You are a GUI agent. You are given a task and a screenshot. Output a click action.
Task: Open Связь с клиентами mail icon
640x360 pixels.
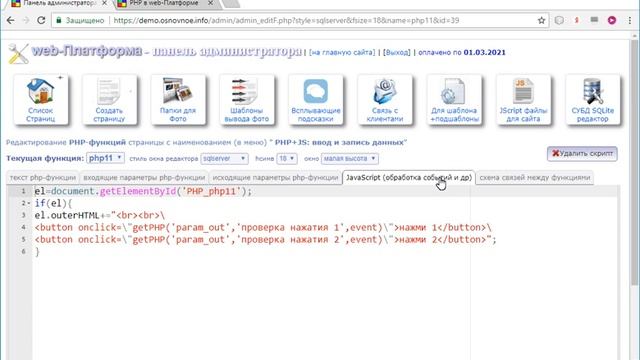click(x=384, y=99)
